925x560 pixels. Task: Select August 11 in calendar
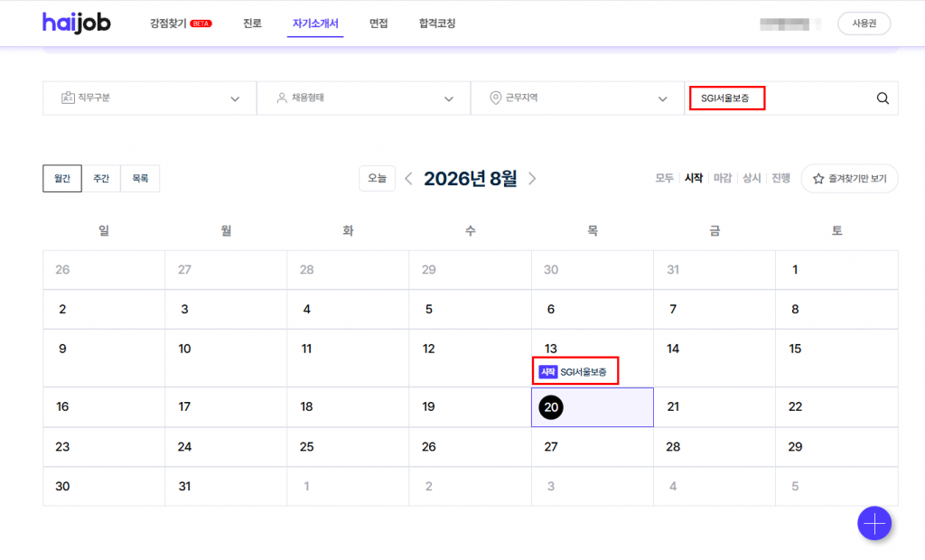tap(348, 358)
